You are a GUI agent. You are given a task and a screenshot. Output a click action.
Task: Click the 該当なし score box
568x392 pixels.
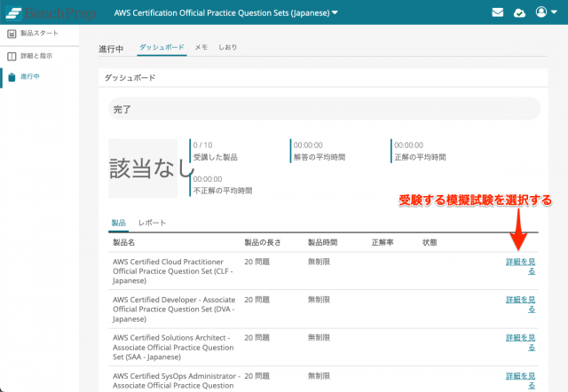[143, 169]
